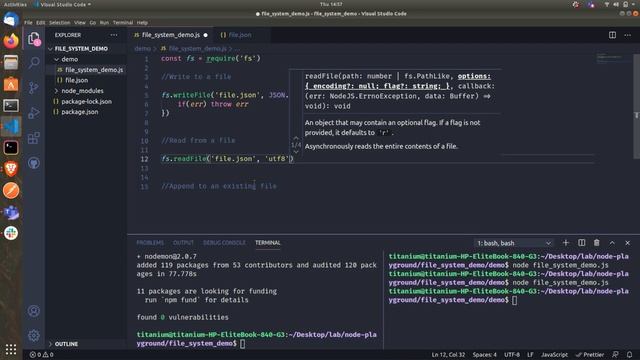Show next signature in parameter hint

296,152
